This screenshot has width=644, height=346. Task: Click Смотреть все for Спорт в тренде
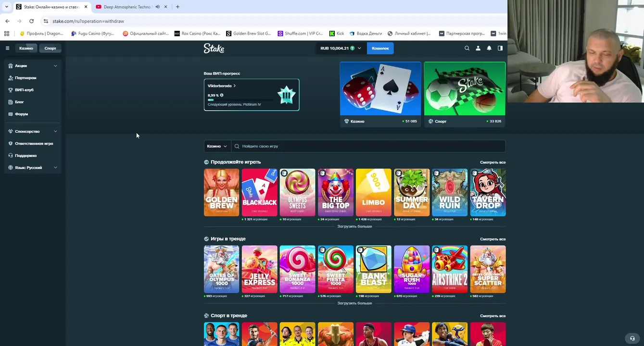pos(492,316)
